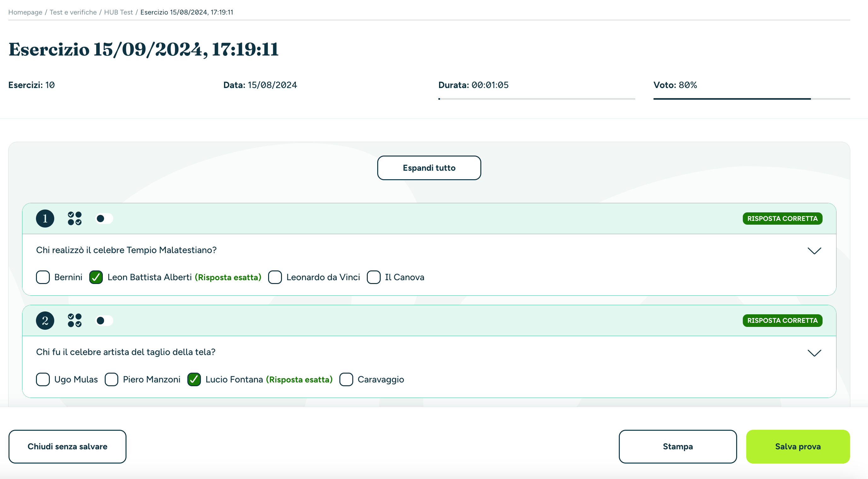Uncheck the Leon Battista Alberti checkbox
The image size is (868, 479).
pos(96,277)
